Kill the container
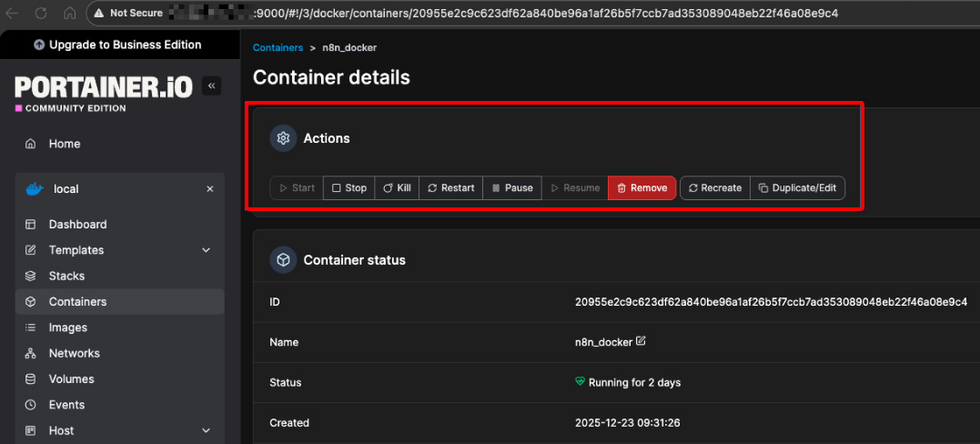The width and height of the screenshot is (980, 444). [397, 187]
